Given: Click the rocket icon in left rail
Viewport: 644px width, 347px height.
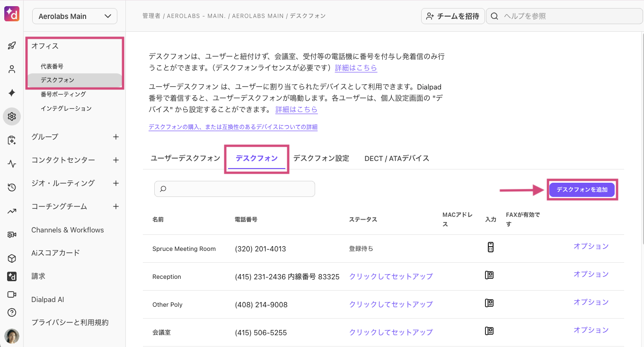Looking at the screenshot, I should 12,46.
